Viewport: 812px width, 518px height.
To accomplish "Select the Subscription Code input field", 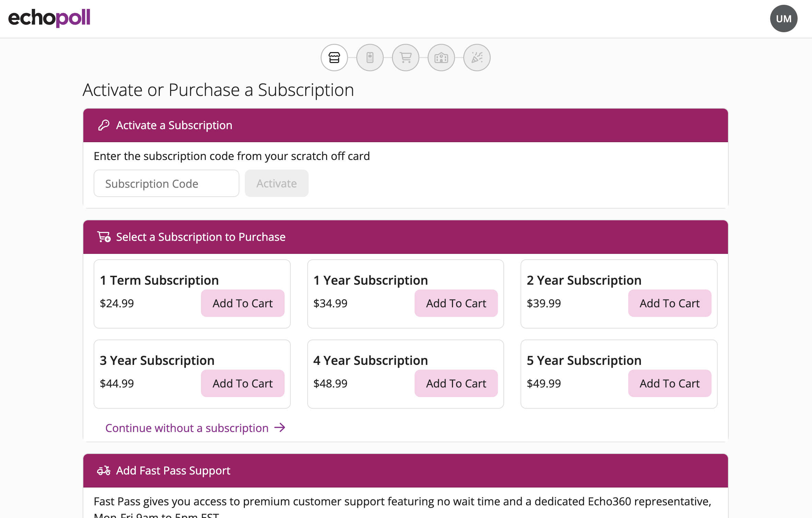I will click(x=166, y=183).
